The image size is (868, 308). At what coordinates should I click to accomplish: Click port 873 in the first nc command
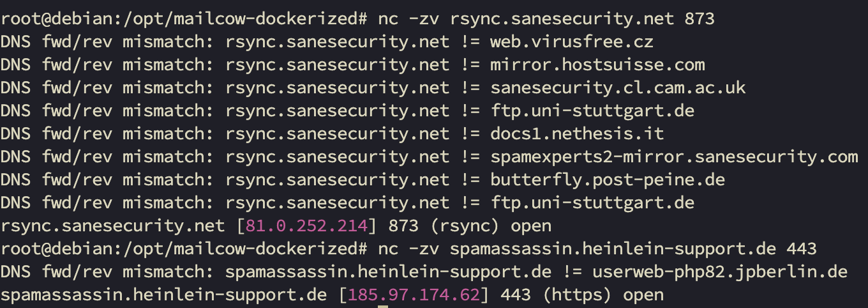(699, 19)
